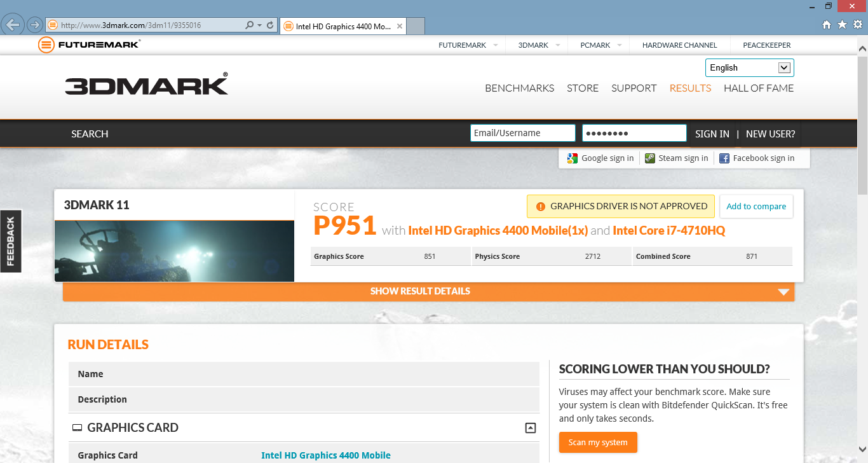Screen dimensions: 868x463
Task: Go to HALL OF FAME page
Action: coord(759,88)
